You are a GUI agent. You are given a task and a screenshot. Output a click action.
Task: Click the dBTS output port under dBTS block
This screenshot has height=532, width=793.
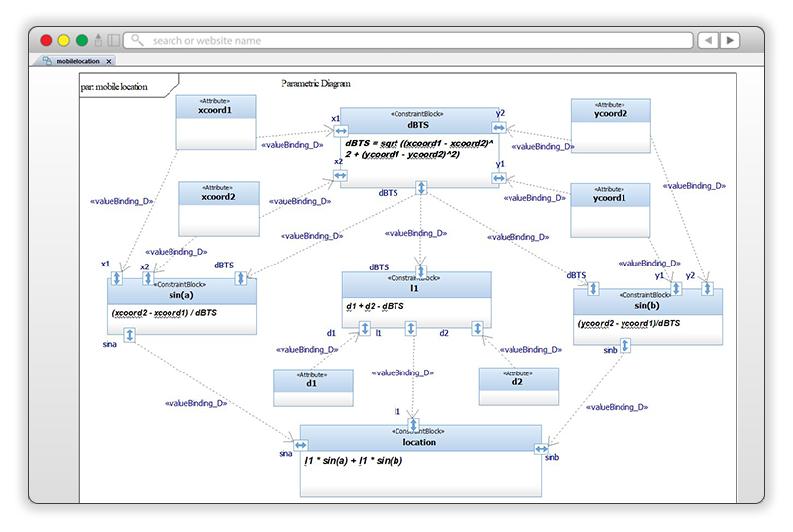click(x=421, y=187)
